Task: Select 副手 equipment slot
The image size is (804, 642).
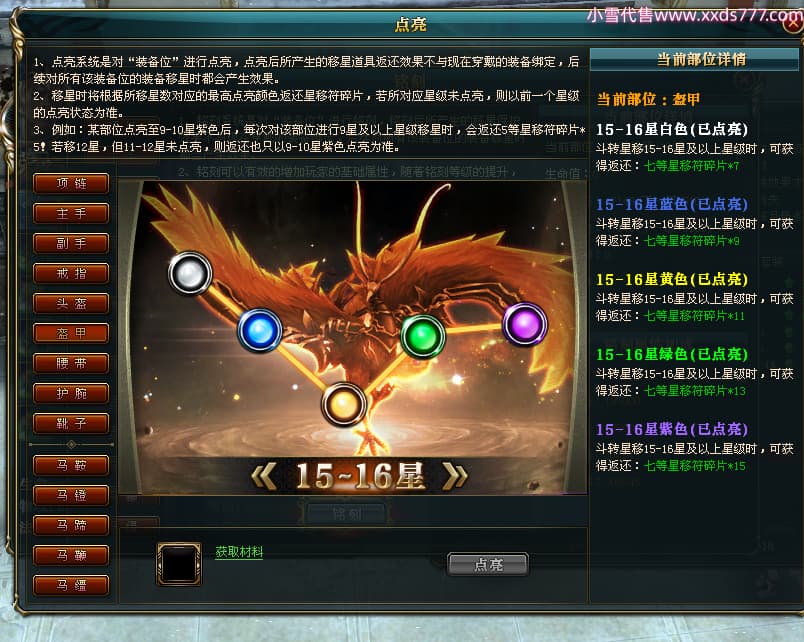Action: (71, 243)
